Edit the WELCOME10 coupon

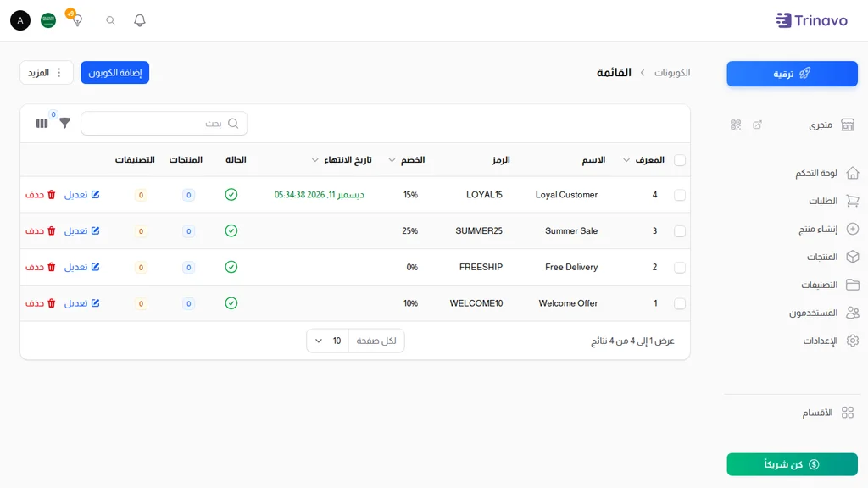click(x=82, y=303)
